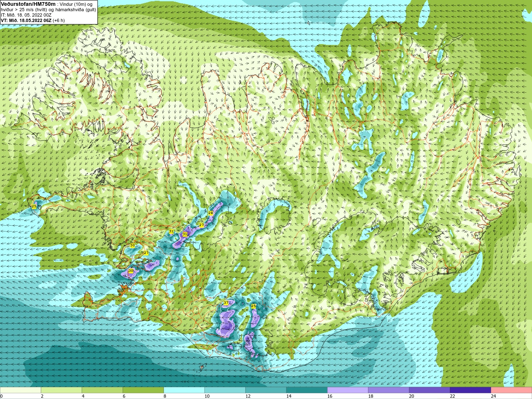Click the 'VT: Mið. 18.05.2022 06Z (+6 h)' line
This screenshot has height=399, width=532.
(x=32, y=20)
